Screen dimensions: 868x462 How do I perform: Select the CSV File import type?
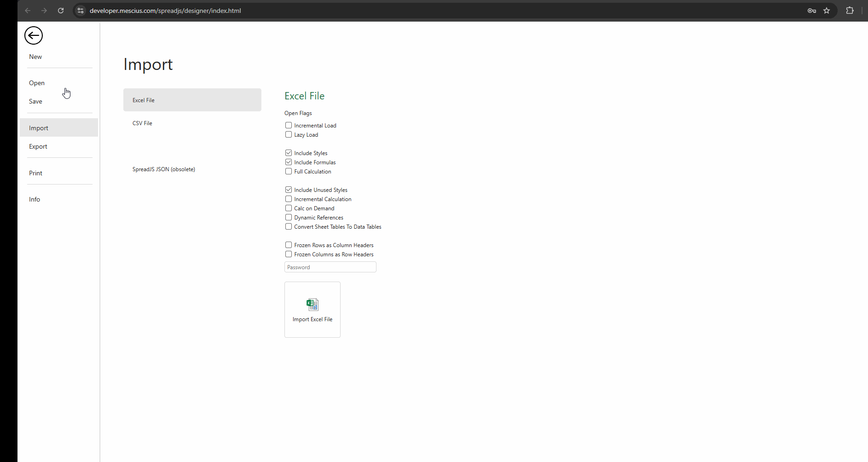pyautogui.click(x=142, y=123)
